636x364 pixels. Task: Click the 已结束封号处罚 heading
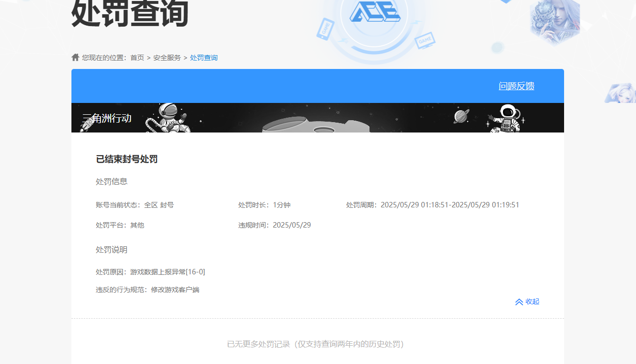[x=127, y=159]
